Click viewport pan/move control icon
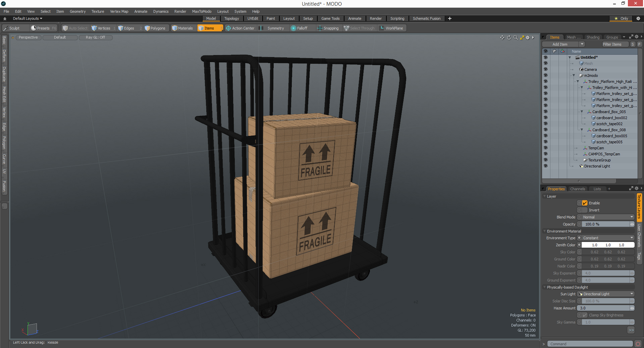 (x=502, y=38)
